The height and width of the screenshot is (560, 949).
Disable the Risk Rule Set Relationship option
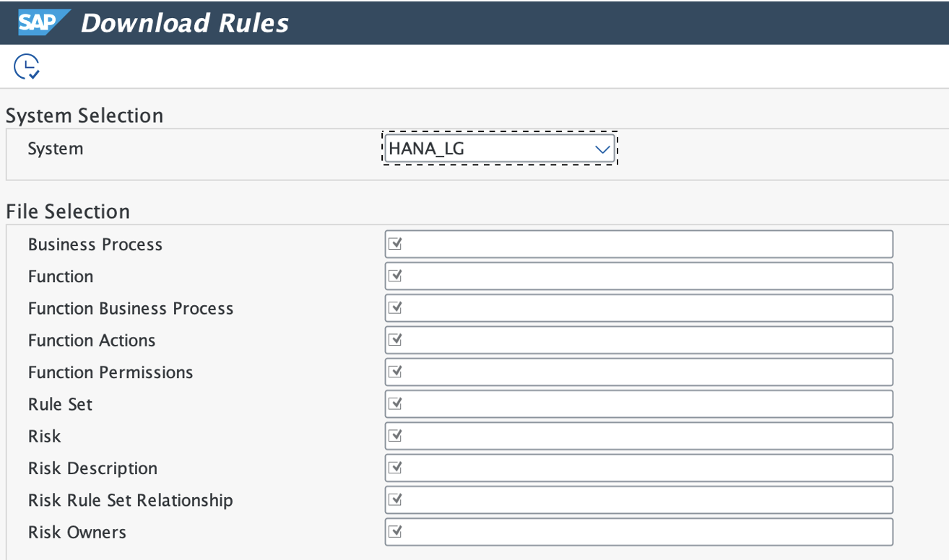pyautogui.click(x=394, y=499)
